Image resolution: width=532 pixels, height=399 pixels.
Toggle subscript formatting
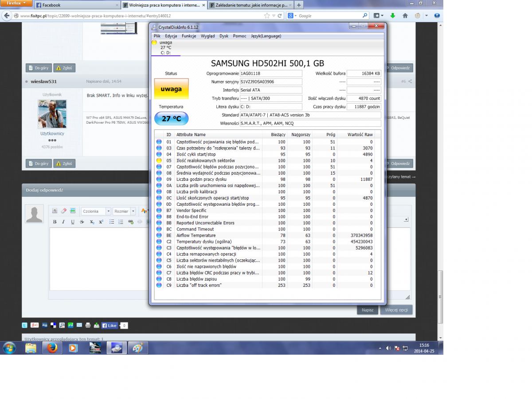click(x=92, y=222)
